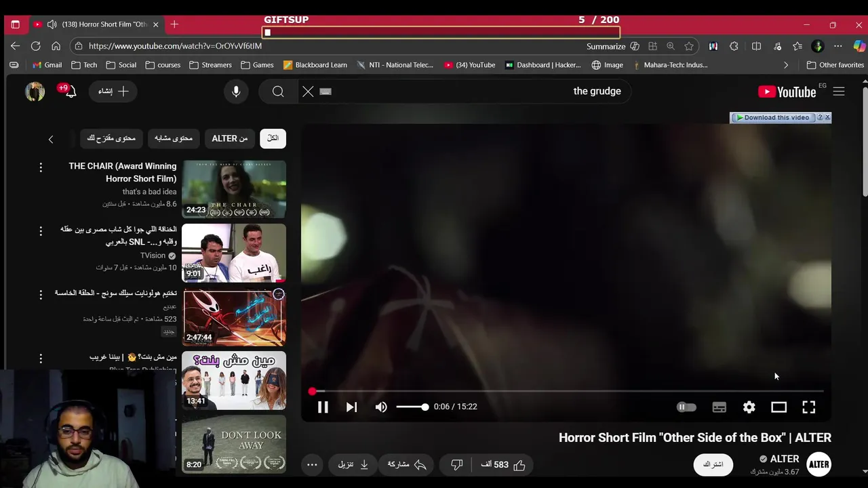Image resolution: width=868 pixels, height=488 pixels.
Task: Open the YouTube account avatar menu
Action: coord(35,91)
